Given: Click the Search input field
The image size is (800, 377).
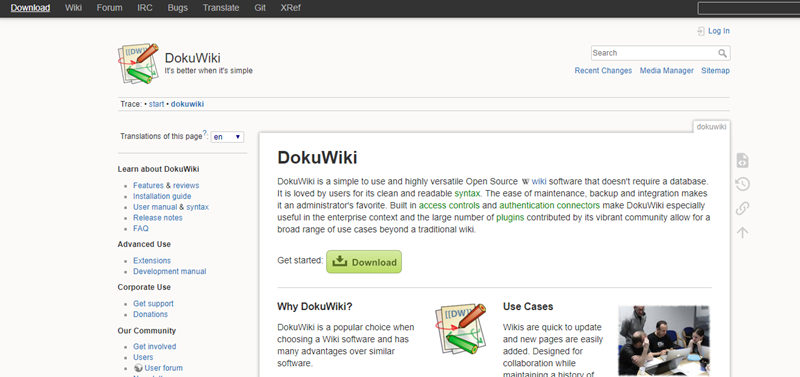Looking at the screenshot, I should pos(655,53).
